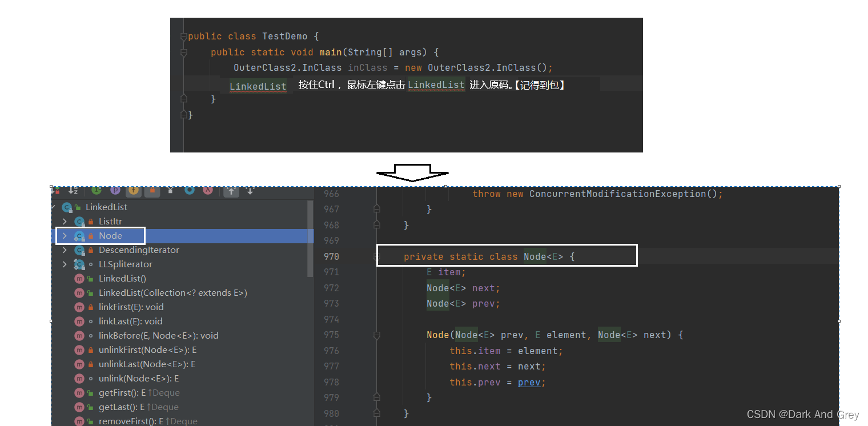Viewport: 868px width, 426px height.
Task: Click 'E item;' on line 971
Action: pos(446,272)
